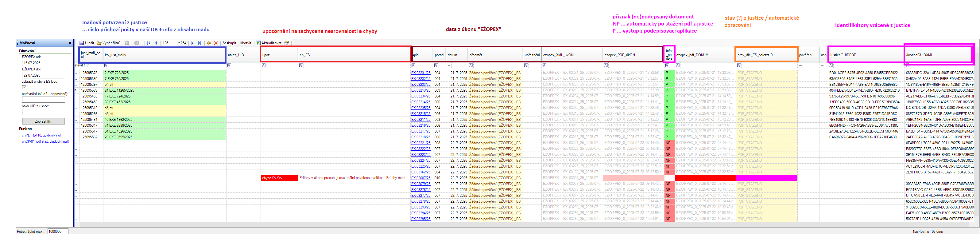980x234 pixels.
Task: Open the Výběr filtrů folder
Action: pyautogui.click(x=99, y=43)
